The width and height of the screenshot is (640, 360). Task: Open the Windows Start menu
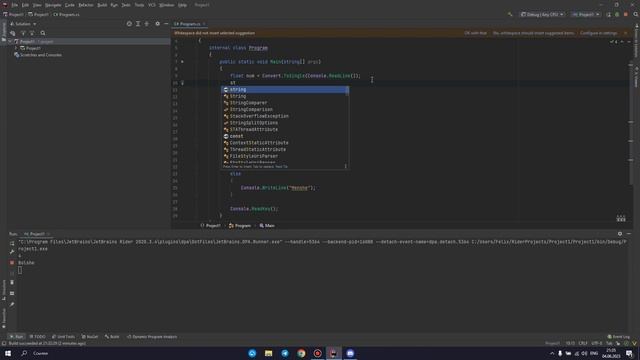[x=8, y=353]
